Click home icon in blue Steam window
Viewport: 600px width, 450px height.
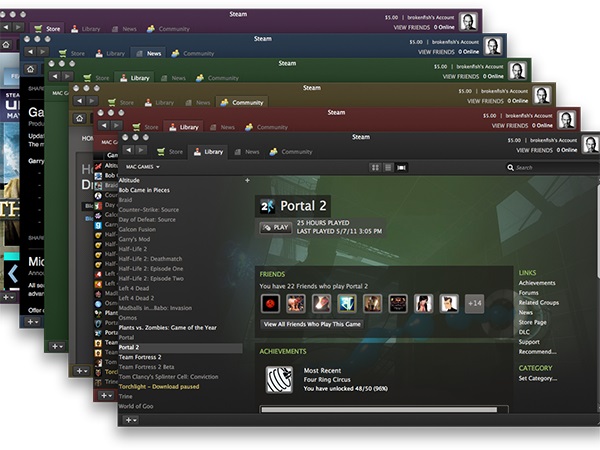[30, 69]
